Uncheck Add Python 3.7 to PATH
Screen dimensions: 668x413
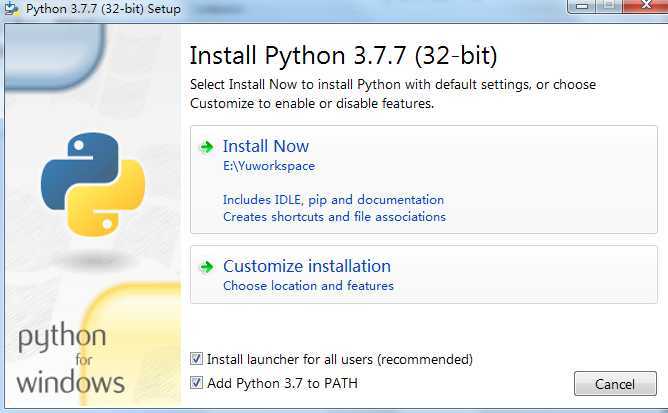pyautogui.click(x=196, y=382)
